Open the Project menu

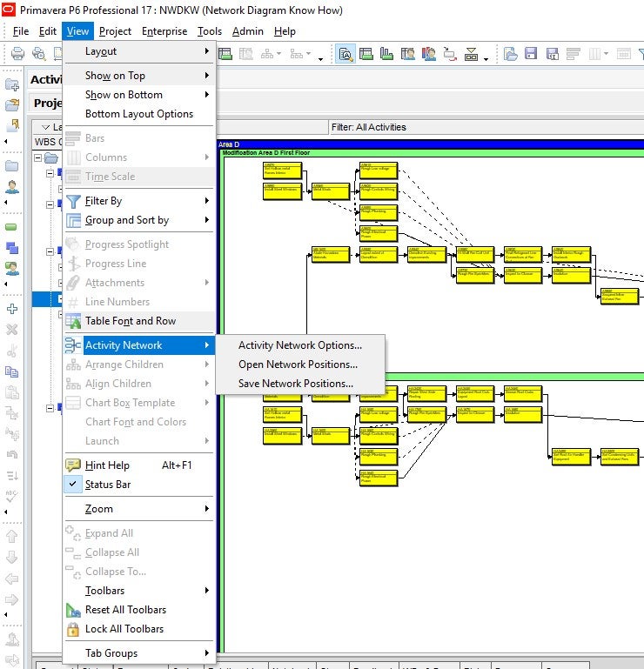115,31
